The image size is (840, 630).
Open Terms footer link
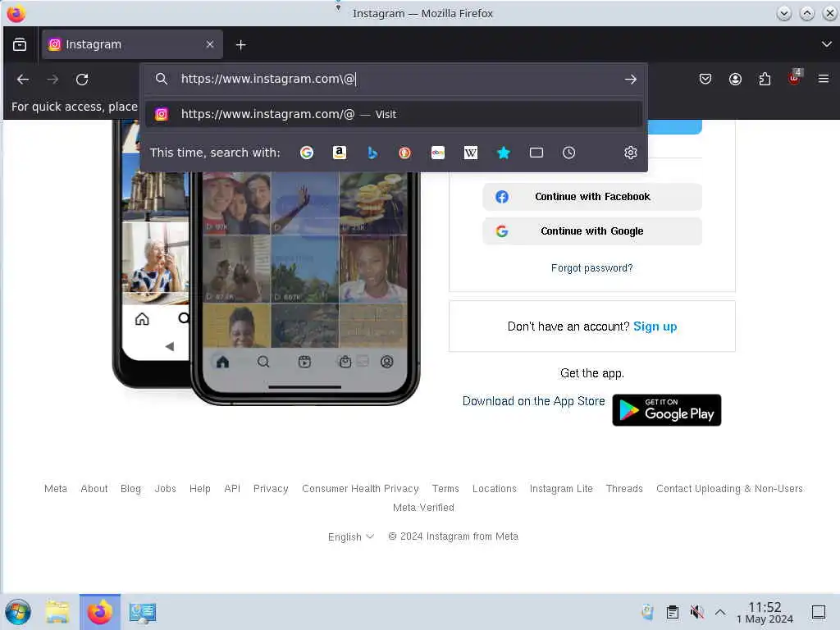pyautogui.click(x=445, y=489)
